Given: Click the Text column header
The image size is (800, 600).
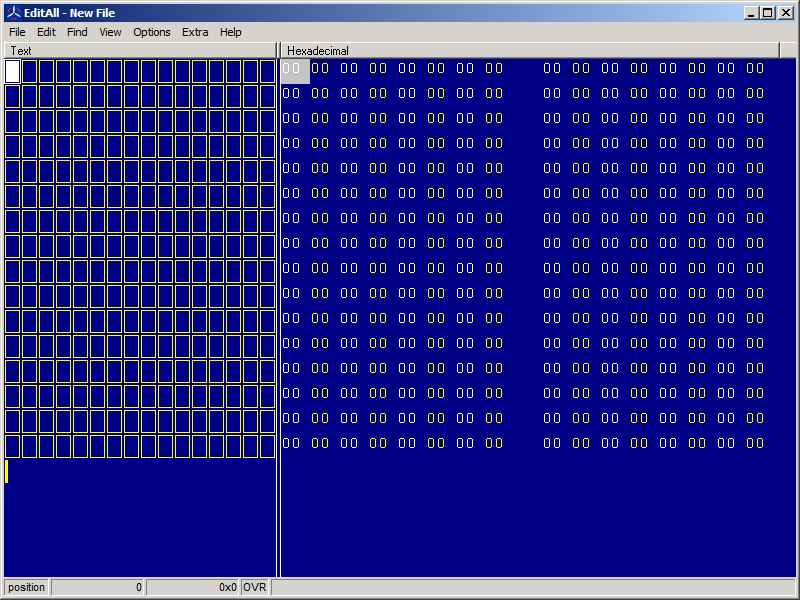Looking at the screenshot, I should pos(140,50).
